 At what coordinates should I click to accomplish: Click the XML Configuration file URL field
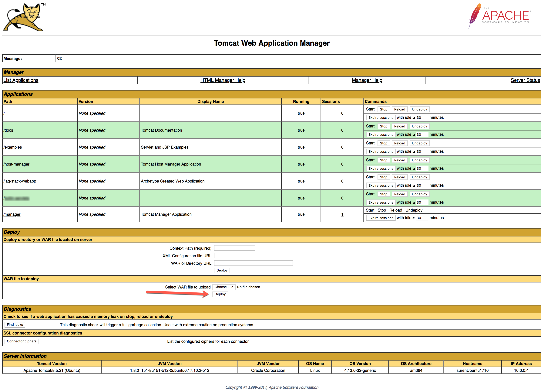click(x=234, y=256)
